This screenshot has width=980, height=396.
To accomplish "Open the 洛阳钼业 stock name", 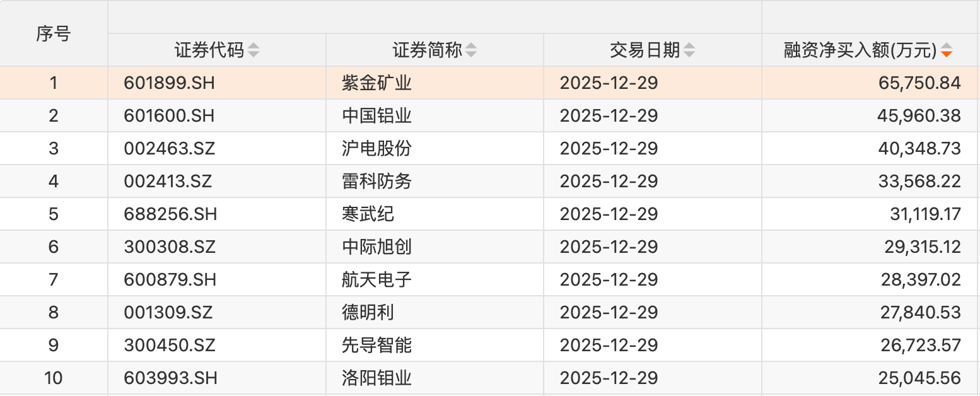I will (x=376, y=378).
